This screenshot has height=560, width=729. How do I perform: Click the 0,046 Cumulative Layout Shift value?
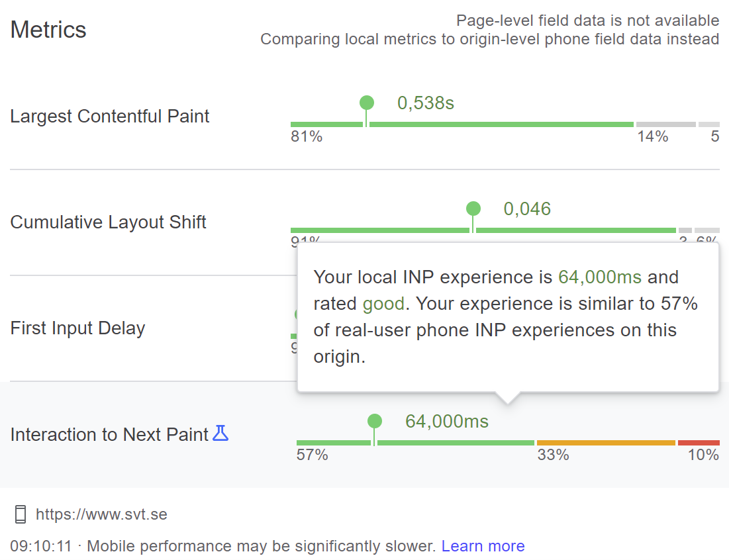(x=527, y=209)
